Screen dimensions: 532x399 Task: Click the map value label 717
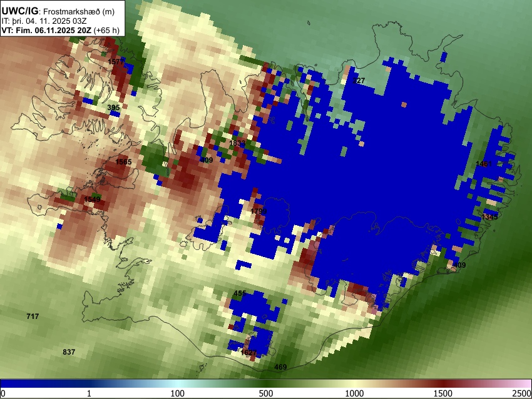click(33, 316)
